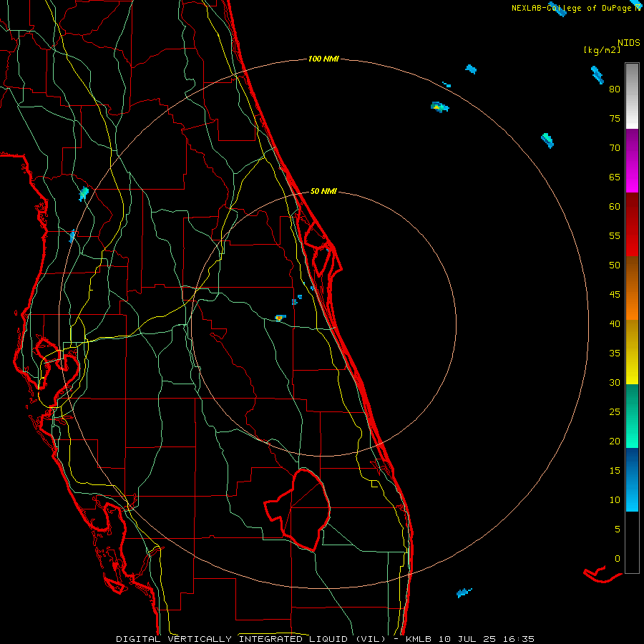Pick the black bottom segment of the color scale
The height and width of the screenshot is (644, 644).
coord(632,542)
